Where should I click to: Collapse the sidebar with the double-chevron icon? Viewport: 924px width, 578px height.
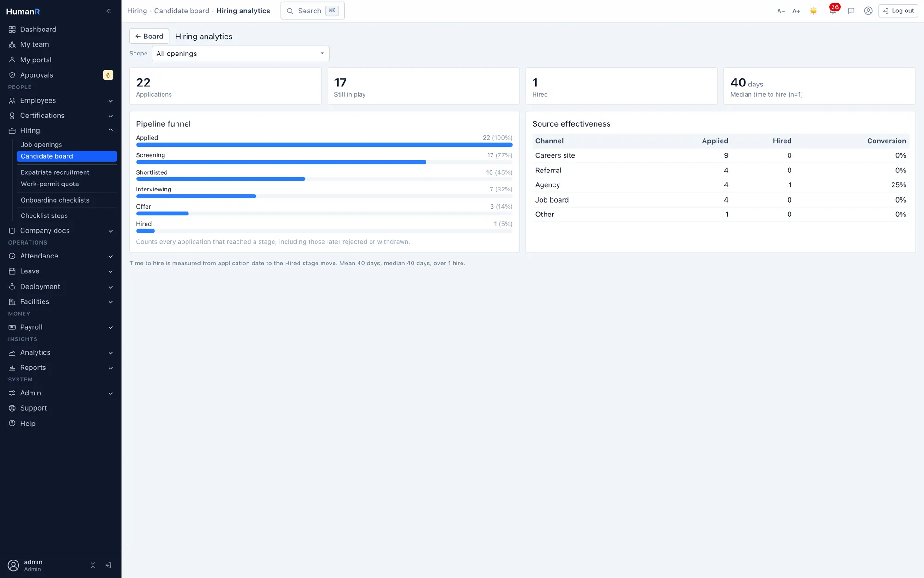109,11
